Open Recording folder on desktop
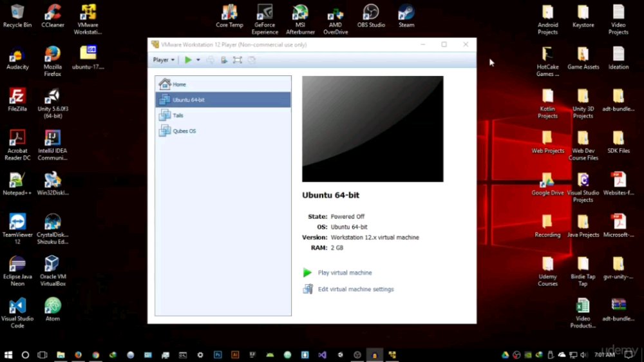 (548, 226)
